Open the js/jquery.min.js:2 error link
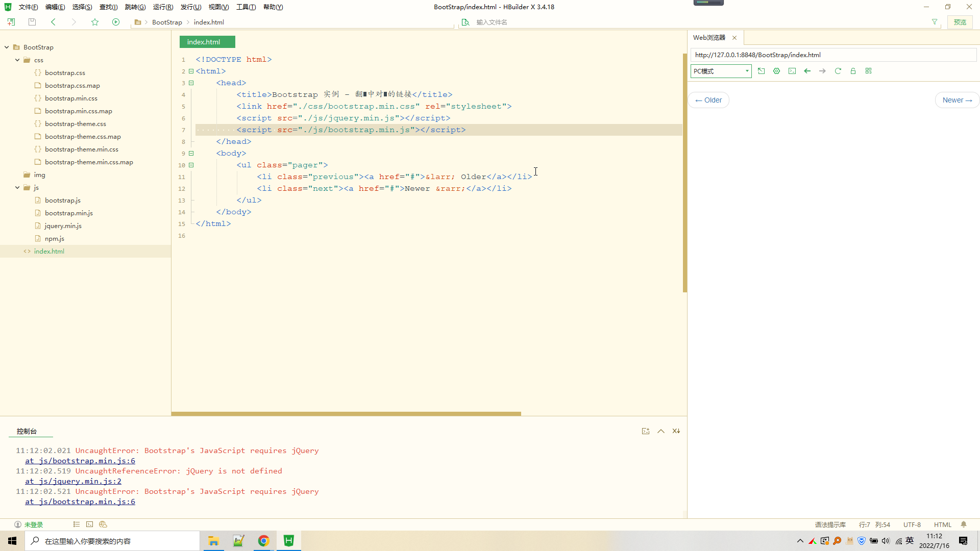The image size is (980, 551). pyautogui.click(x=73, y=481)
